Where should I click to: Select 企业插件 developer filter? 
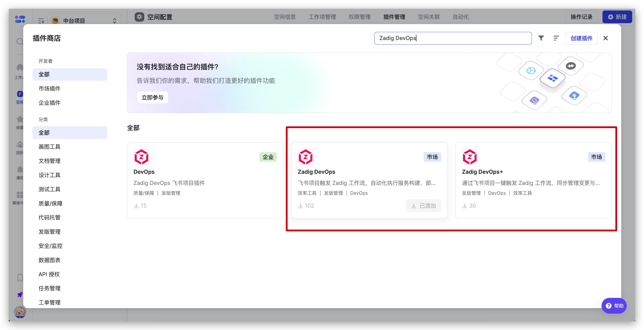pos(49,103)
